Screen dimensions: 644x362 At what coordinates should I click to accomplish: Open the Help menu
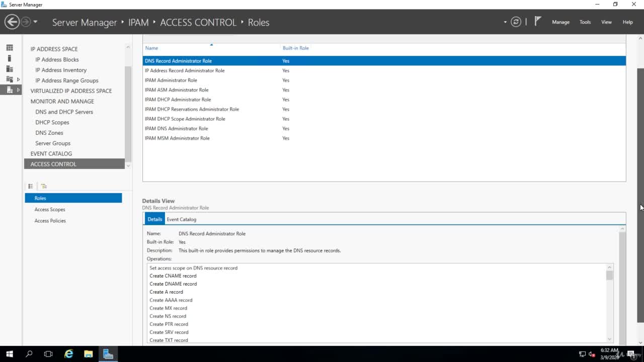coord(627,22)
